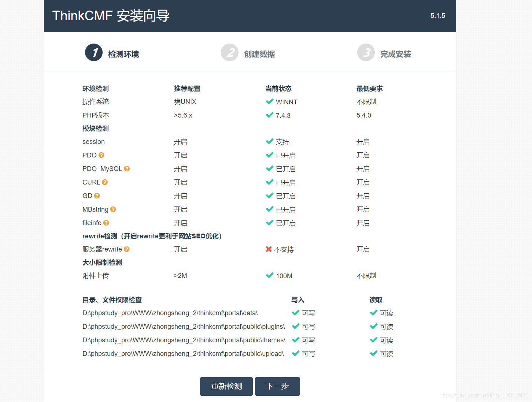Click the 最低要求 column header

[370, 89]
